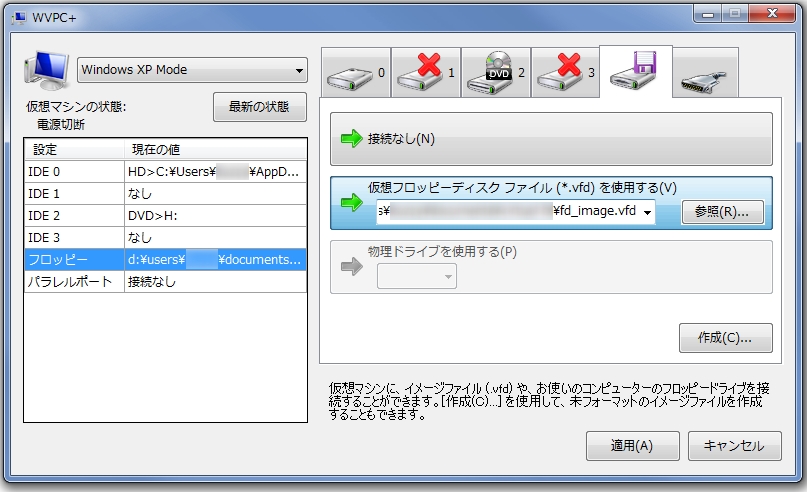This screenshot has height=492, width=807.
Task: Click the green arrow icon beside the vfd option
Action: 352,203
